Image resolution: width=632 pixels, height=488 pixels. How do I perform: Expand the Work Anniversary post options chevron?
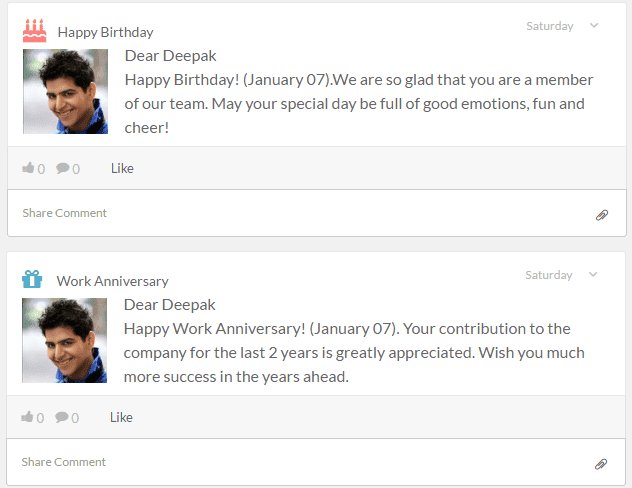[593, 274]
